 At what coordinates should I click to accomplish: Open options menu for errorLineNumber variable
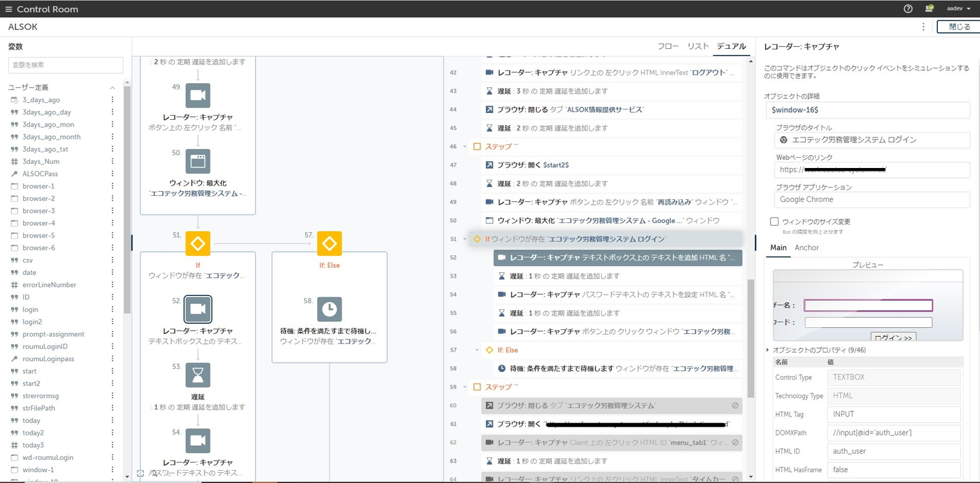point(112,285)
